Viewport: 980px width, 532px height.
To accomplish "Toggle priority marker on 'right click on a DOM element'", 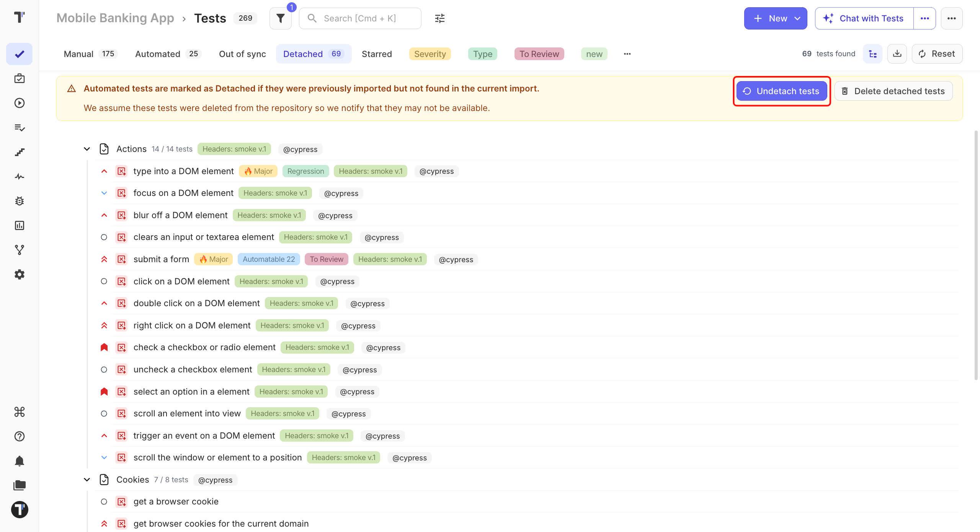I will point(104,325).
